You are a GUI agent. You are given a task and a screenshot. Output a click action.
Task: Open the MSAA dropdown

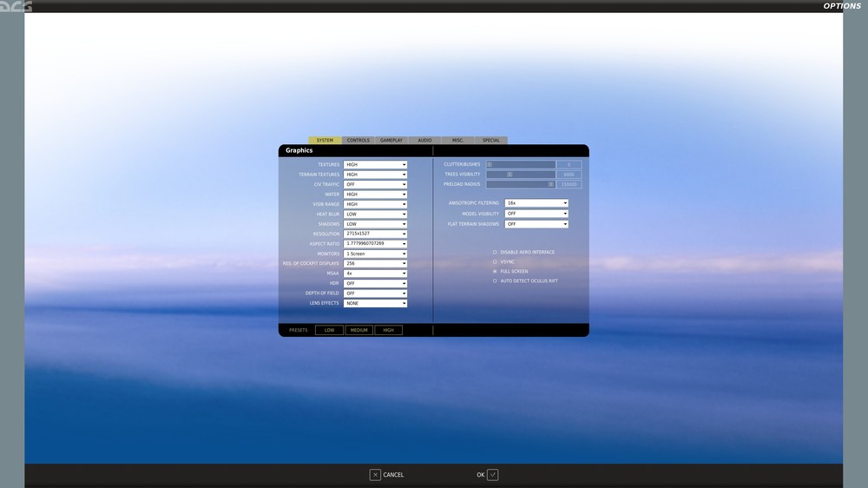[x=375, y=274]
